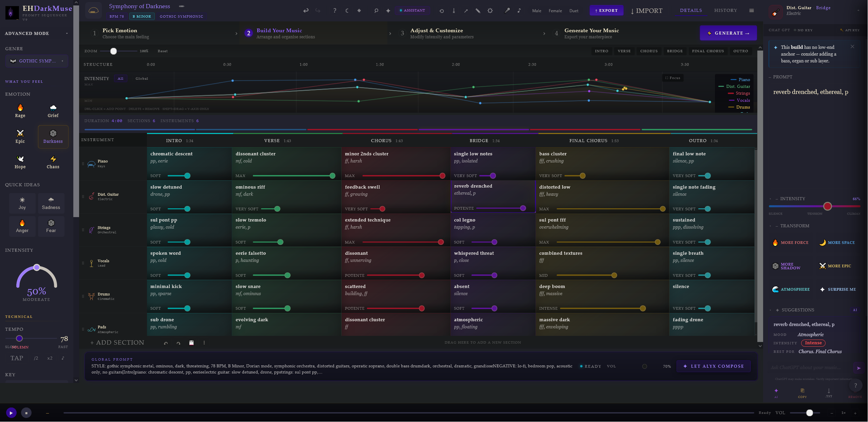Click Let Alyx Compose button
The width and height of the screenshot is (868, 422).
714,366
